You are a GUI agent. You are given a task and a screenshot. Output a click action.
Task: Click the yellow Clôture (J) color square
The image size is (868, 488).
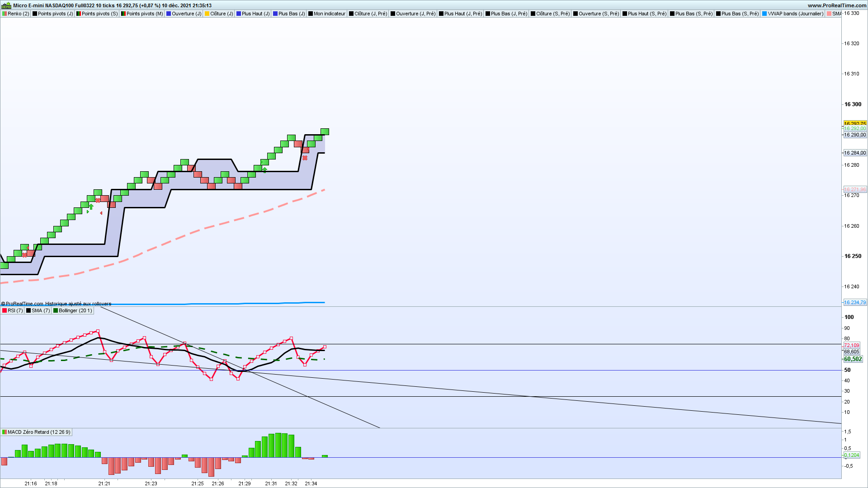207,14
